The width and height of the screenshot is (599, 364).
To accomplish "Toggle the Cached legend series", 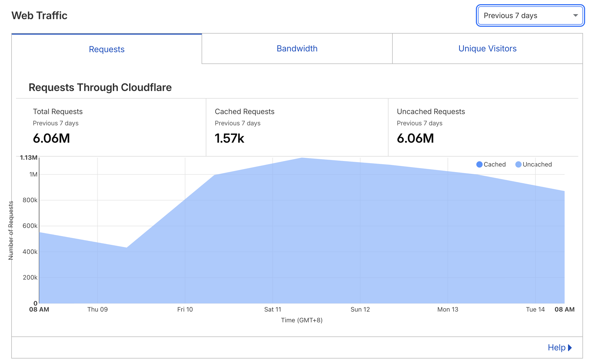I will click(x=495, y=164).
